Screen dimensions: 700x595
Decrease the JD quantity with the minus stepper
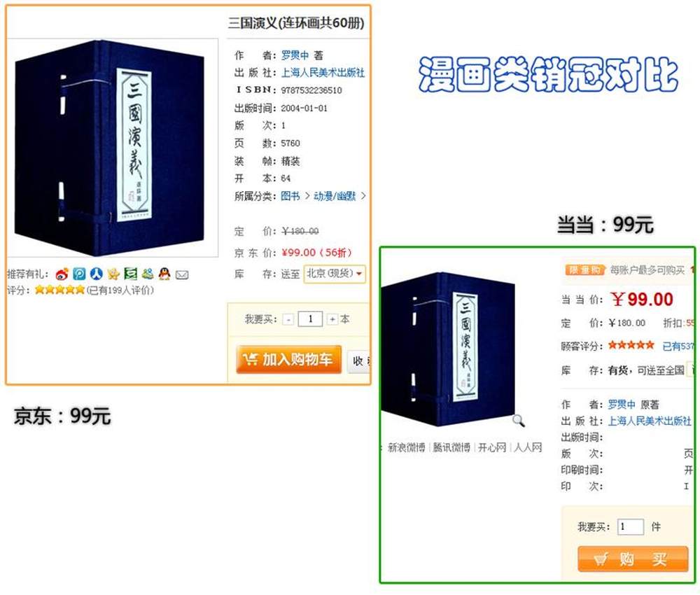click(x=288, y=320)
